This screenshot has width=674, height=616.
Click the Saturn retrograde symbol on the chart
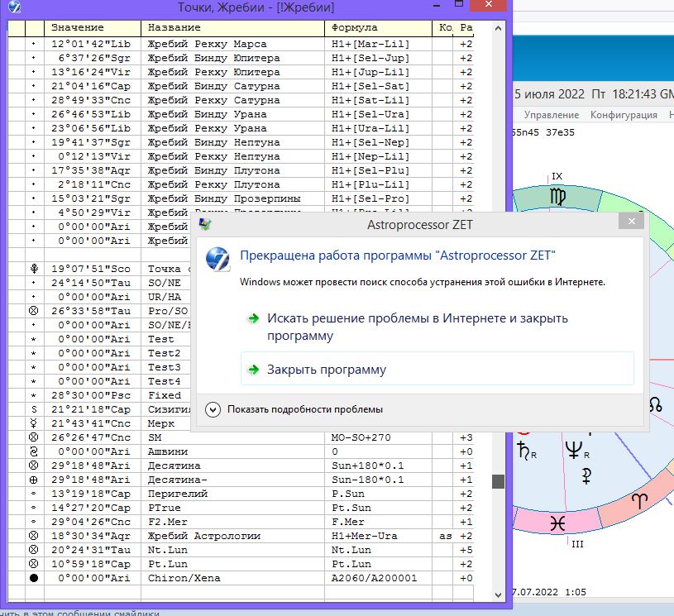pyautogui.click(x=524, y=451)
